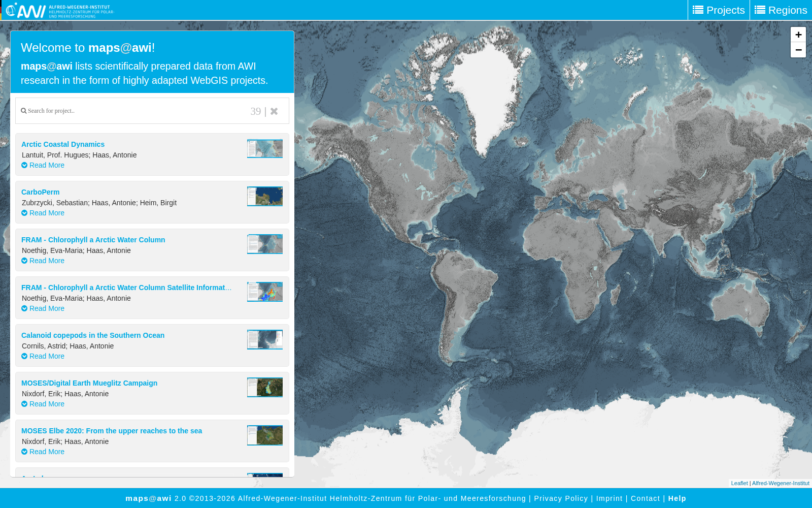
Task: Open the Leaflet attribution link
Action: tap(739, 483)
